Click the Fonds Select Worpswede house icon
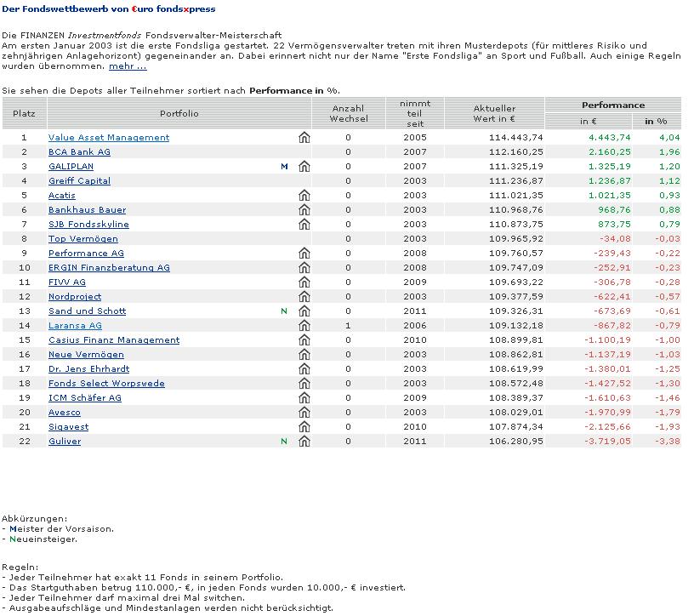This screenshot has width=694, height=616. (x=304, y=384)
